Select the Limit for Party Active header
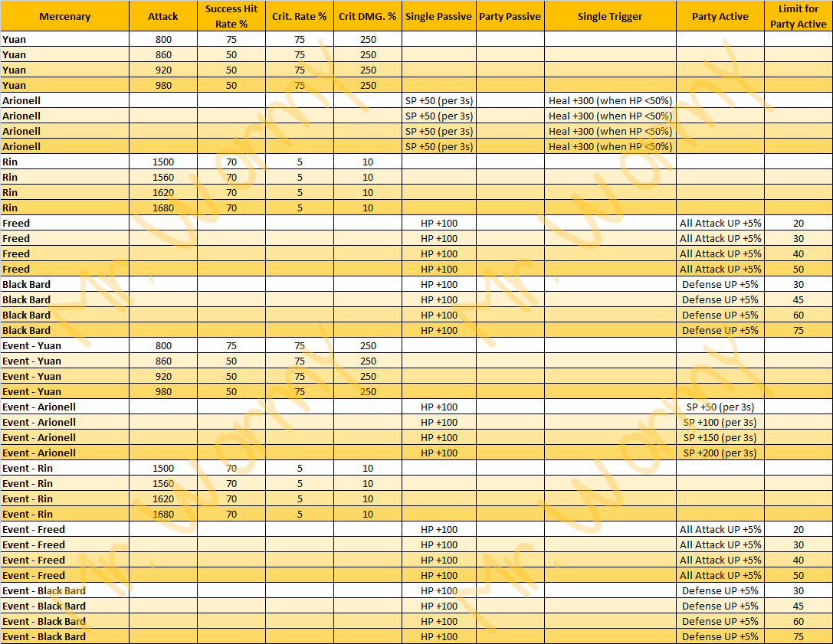833x644 pixels. pos(799,16)
